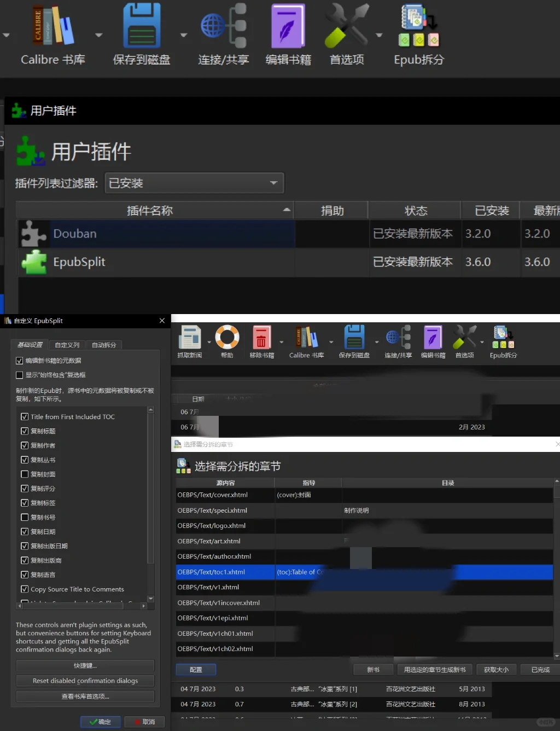This screenshot has width=560, height=731.
Task: Cancel EpubSplit settings with 取消
Action: point(144,722)
